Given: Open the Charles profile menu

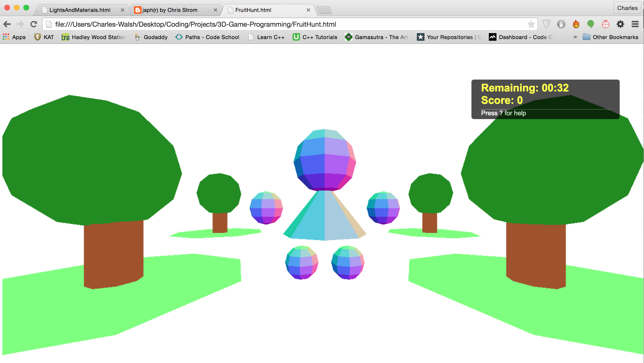Looking at the screenshot, I should (x=627, y=8).
